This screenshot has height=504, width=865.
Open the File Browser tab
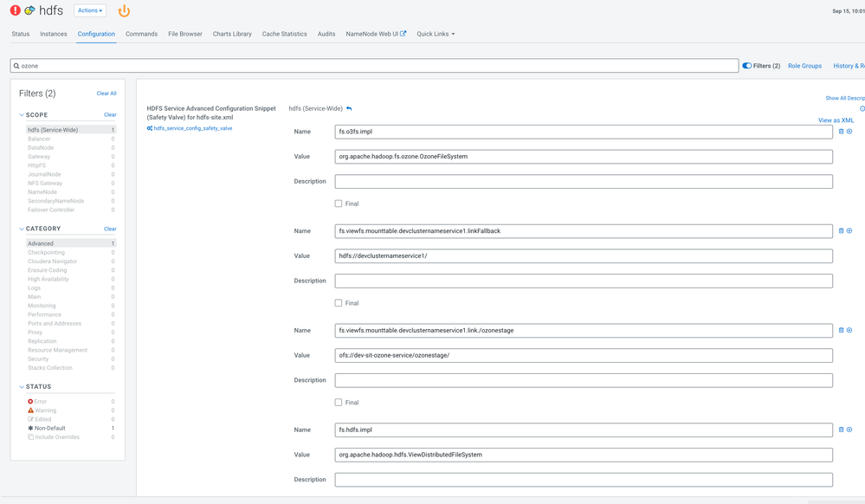pyautogui.click(x=185, y=35)
